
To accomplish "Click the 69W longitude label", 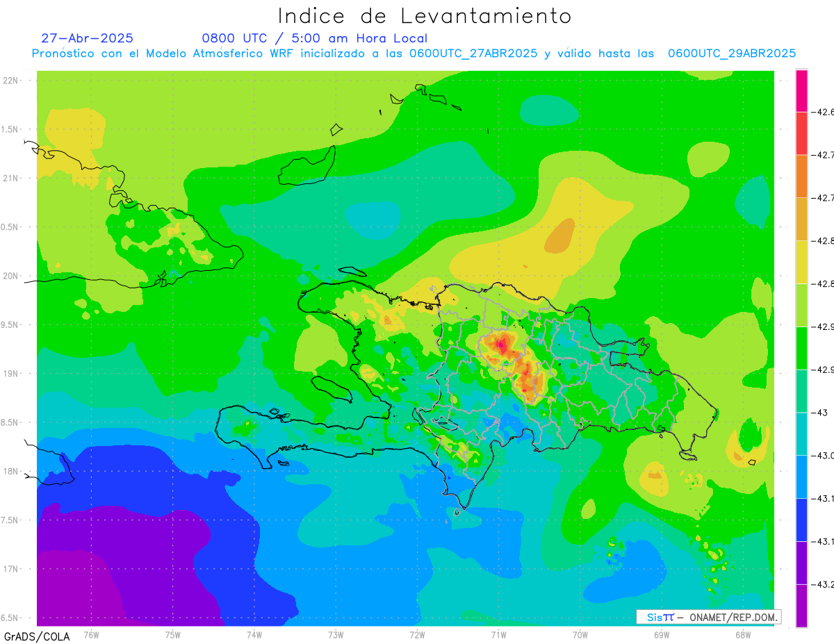I will click(661, 634).
